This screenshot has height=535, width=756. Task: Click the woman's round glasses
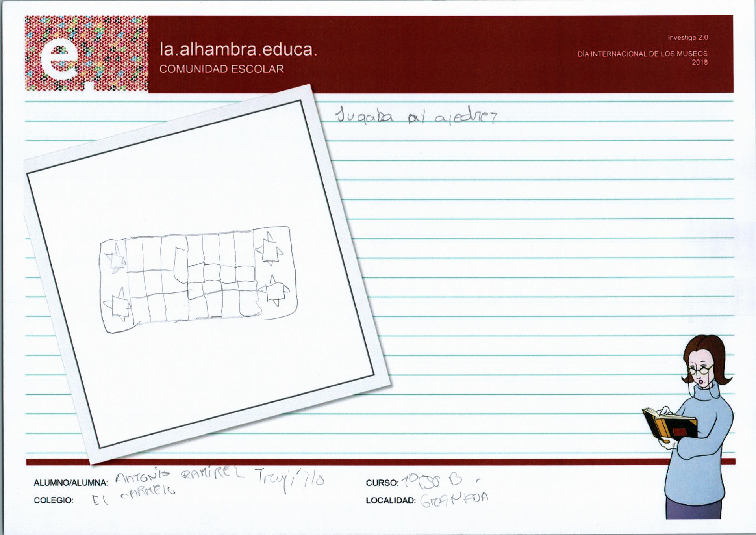699,370
